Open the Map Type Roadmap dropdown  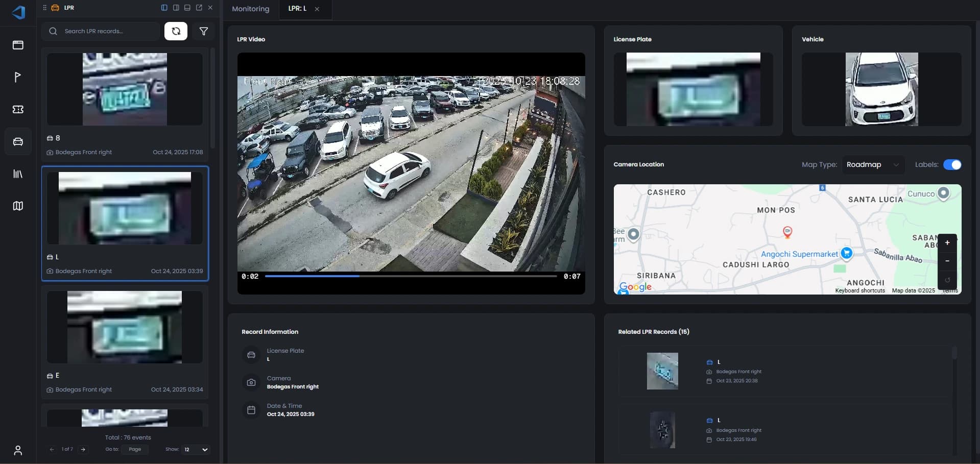pyautogui.click(x=873, y=164)
